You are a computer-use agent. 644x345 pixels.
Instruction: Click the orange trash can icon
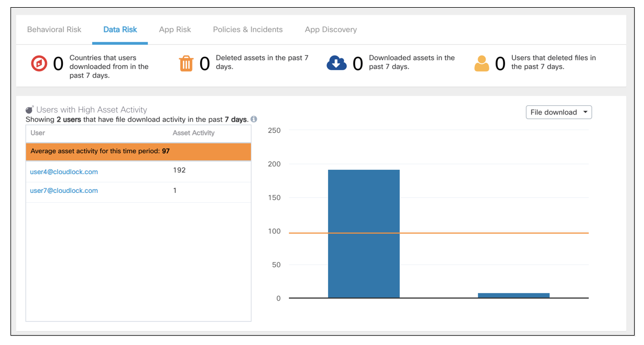point(186,63)
